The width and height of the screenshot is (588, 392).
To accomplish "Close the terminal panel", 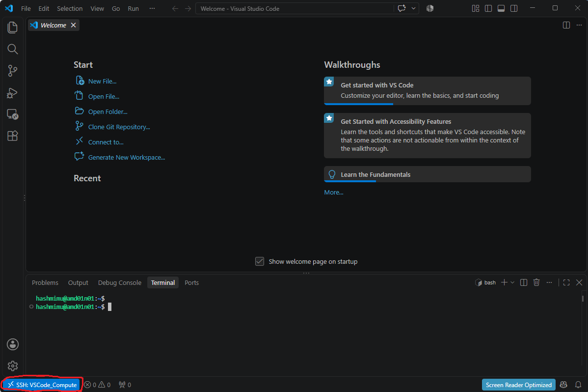I will (x=579, y=283).
